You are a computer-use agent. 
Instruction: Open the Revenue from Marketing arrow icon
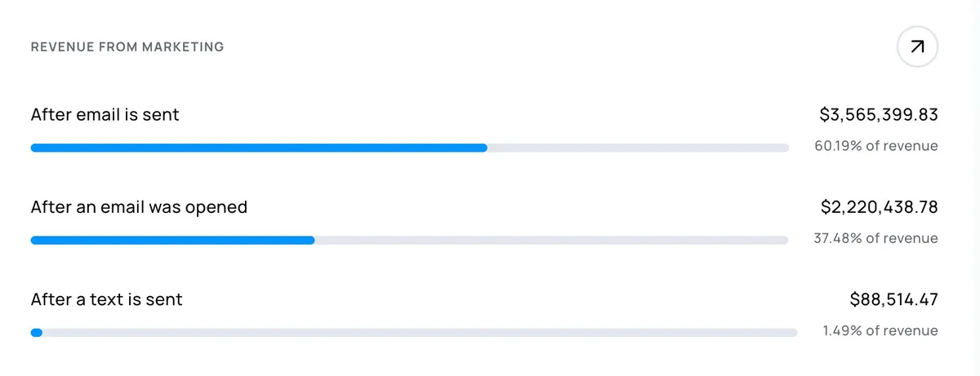point(917,47)
